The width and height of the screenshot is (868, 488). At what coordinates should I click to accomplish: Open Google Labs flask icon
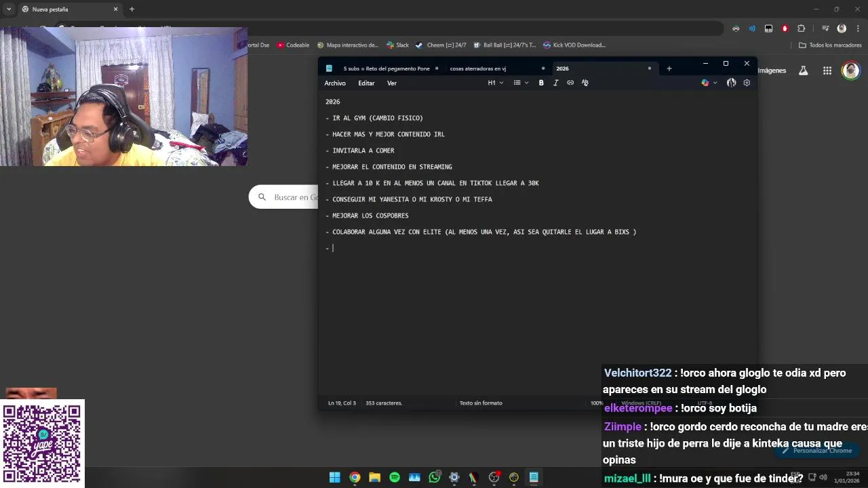804,70
